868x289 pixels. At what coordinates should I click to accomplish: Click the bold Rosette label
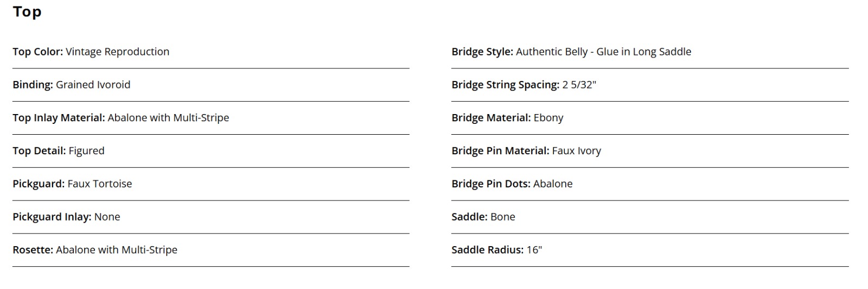[33, 250]
